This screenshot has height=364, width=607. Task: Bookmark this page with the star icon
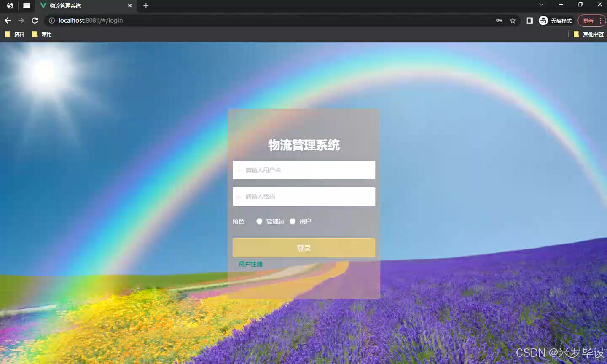[513, 20]
